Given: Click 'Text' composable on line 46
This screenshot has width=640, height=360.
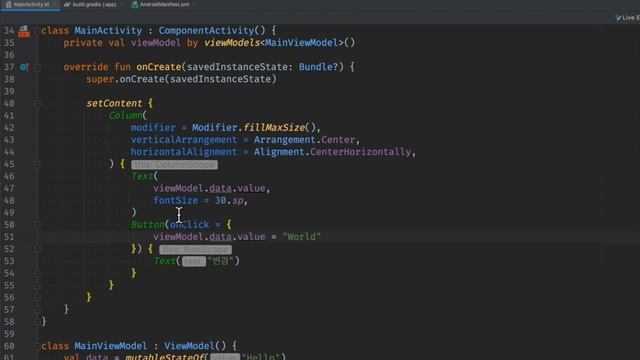Looking at the screenshot, I should coord(142,176).
